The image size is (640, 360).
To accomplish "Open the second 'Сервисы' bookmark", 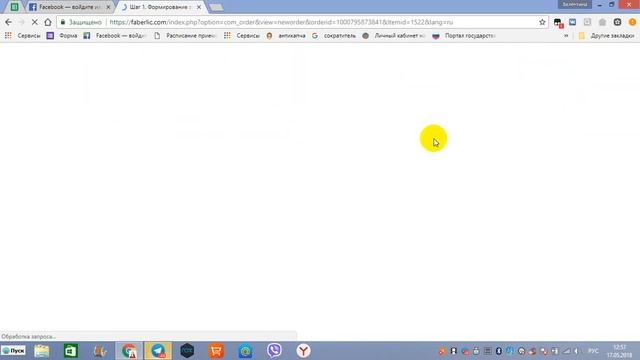I will click(x=242, y=36).
